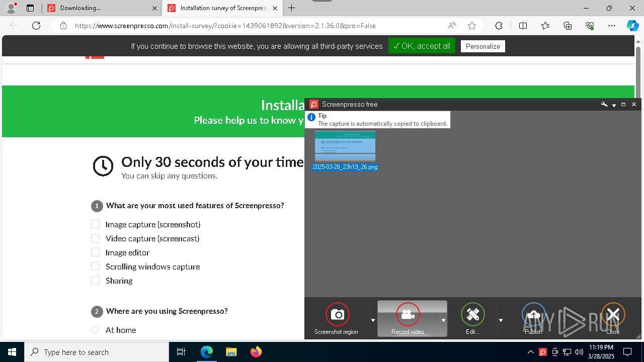Expand the Screenshot region options arrow
This screenshot has height=362, width=644.
[373, 320]
